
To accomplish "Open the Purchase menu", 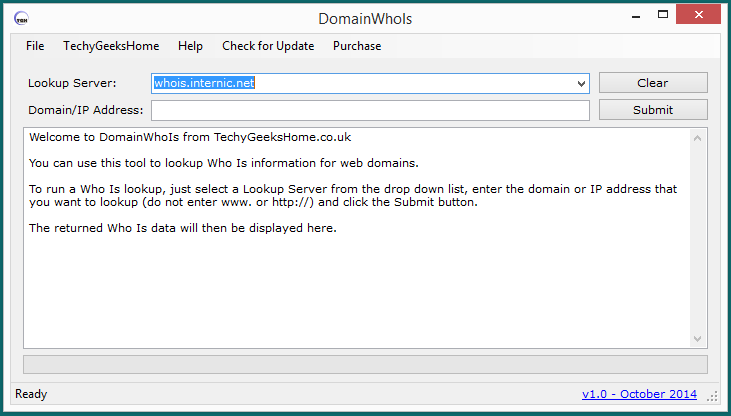I will (357, 46).
